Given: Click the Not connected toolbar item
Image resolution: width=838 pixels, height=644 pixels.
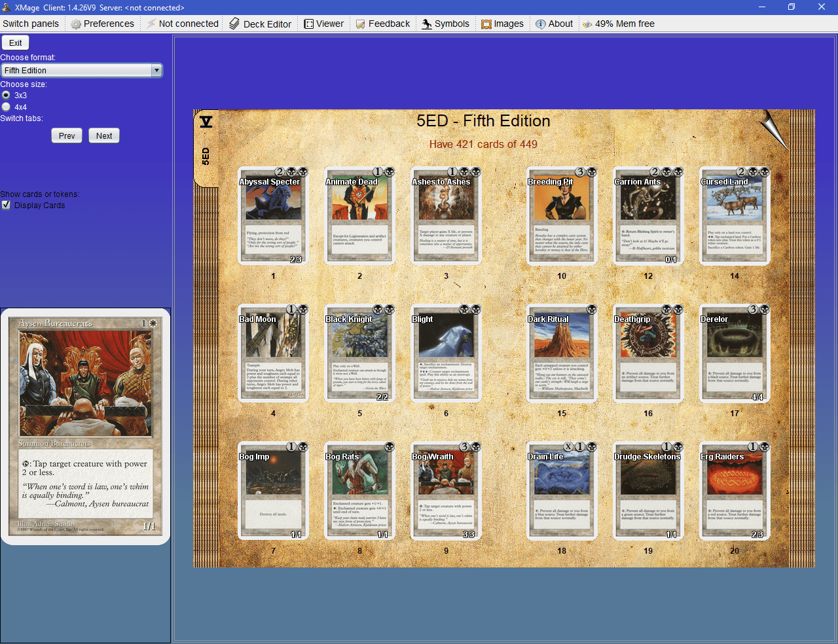Looking at the screenshot, I should coord(182,24).
